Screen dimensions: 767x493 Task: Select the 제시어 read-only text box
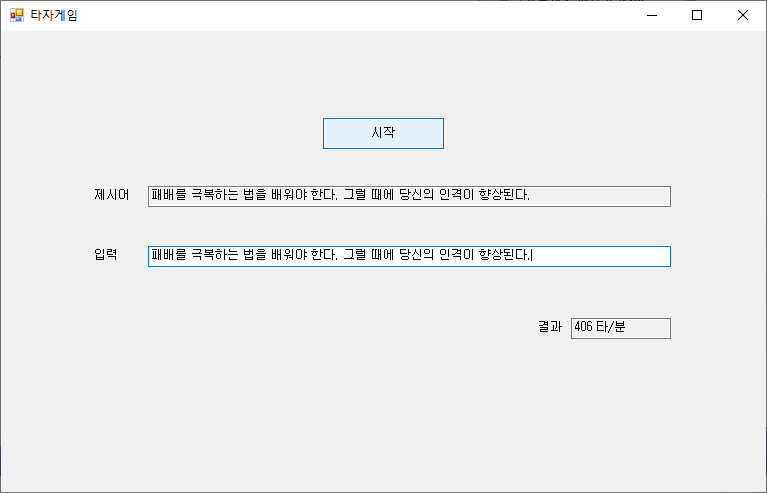point(409,196)
